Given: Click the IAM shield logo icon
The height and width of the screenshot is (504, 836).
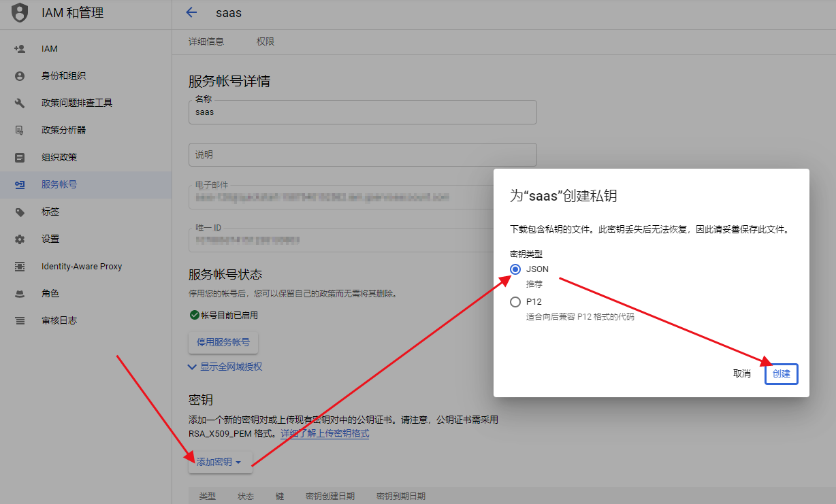Looking at the screenshot, I should [x=20, y=12].
